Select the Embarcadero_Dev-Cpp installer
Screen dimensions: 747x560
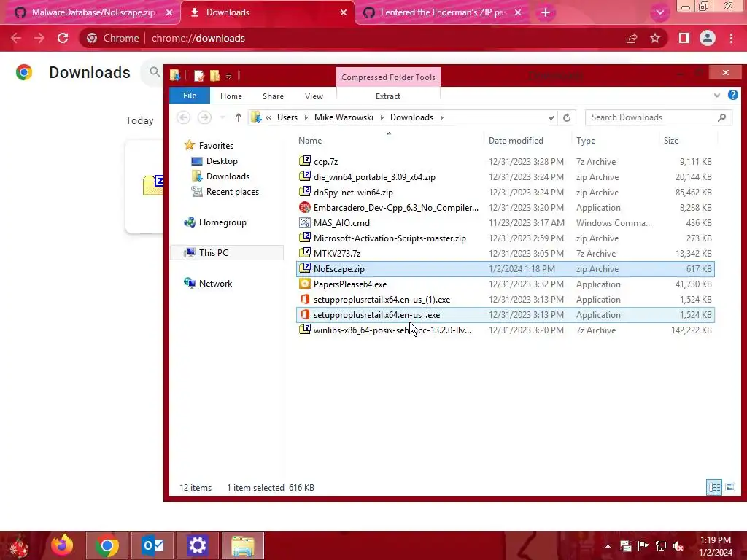point(505,208)
